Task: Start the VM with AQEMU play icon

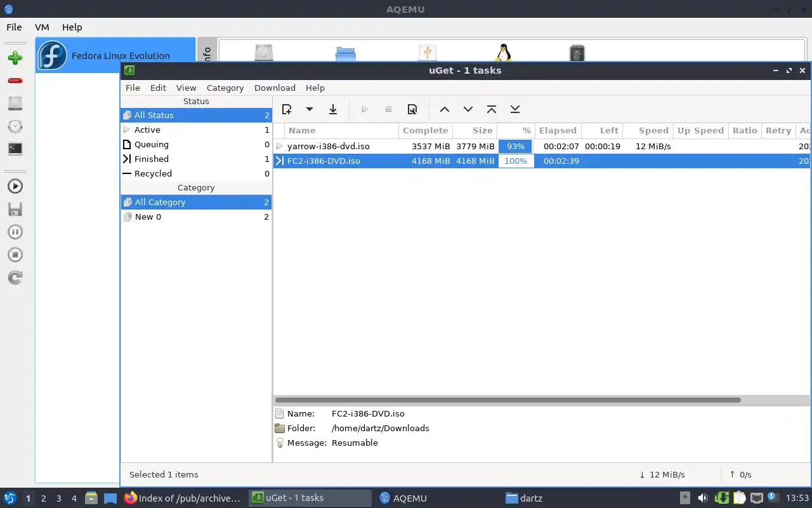Action: click(15, 186)
